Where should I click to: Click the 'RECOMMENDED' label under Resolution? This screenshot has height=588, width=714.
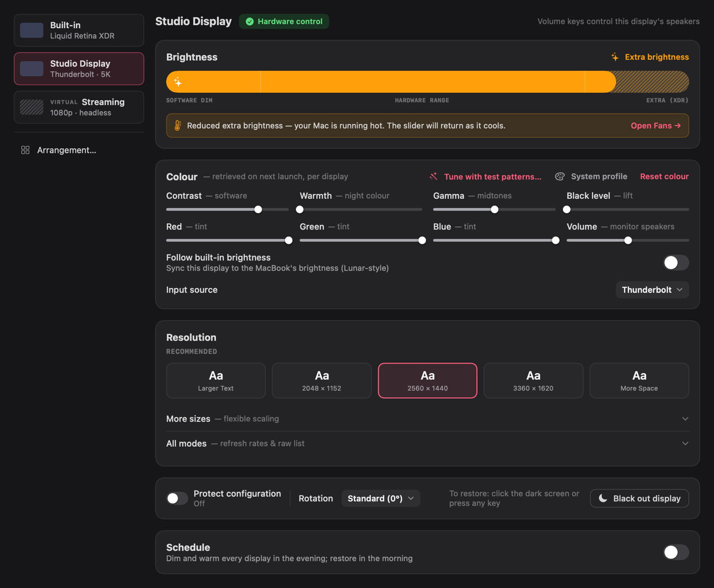[x=192, y=351]
